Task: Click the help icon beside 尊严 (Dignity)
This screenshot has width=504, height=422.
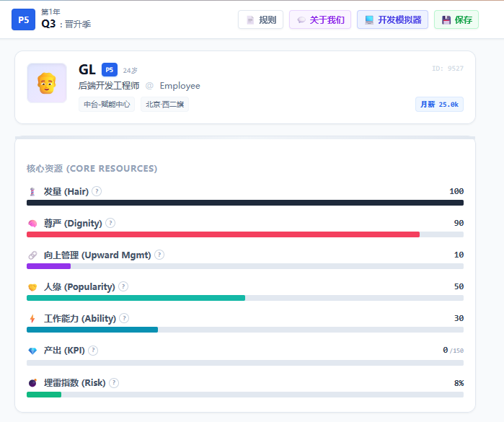Action: click(x=110, y=223)
